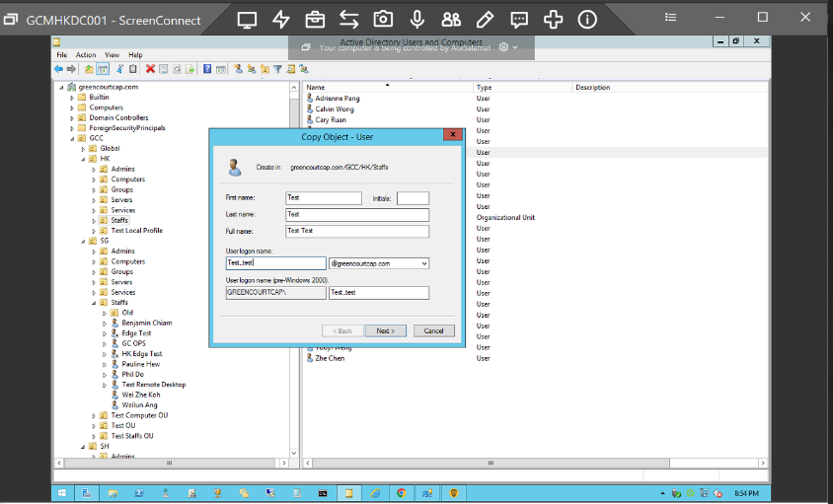The width and height of the screenshot is (833, 504).
Task: Expand the Old folder under SG Staffs
Action: (x=105, y=313)
